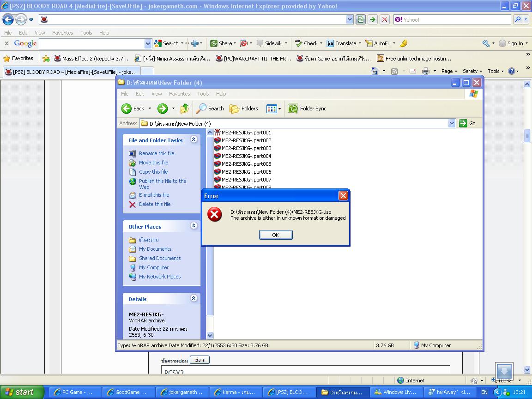Collapse the File and Folder Tasks panel

tap(194, 139)
